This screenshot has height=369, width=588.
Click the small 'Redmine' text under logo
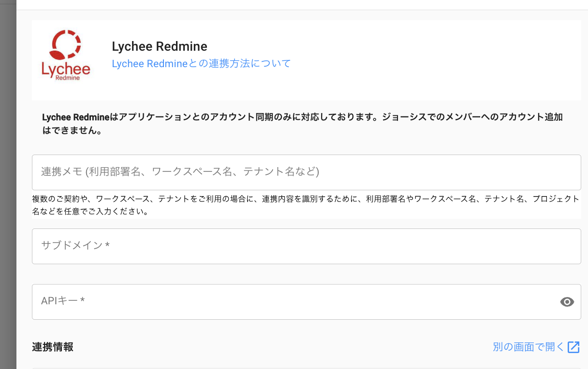(68, 77)
